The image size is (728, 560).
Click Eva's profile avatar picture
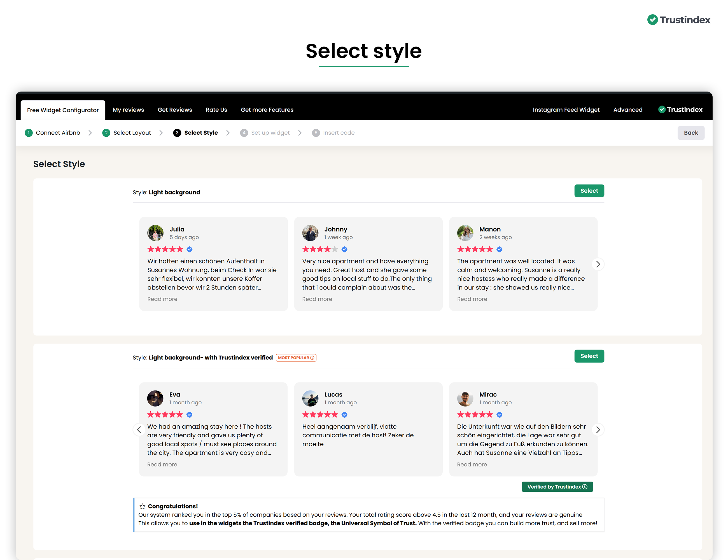pyautogui.click(x=155, y=398)
